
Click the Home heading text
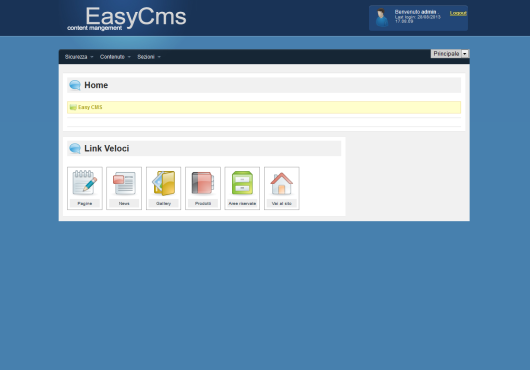(96, 85)
